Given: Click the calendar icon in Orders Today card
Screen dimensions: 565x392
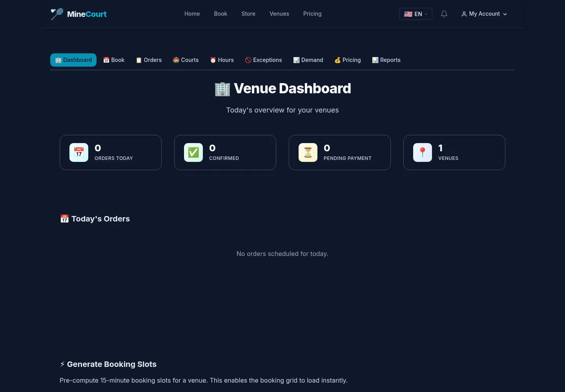Looking at the screenshot, I should pos(79,152).
